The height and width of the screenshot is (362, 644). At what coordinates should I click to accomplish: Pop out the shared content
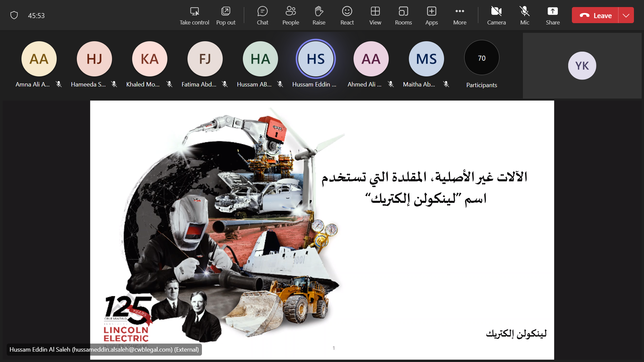tap(226, 15)
